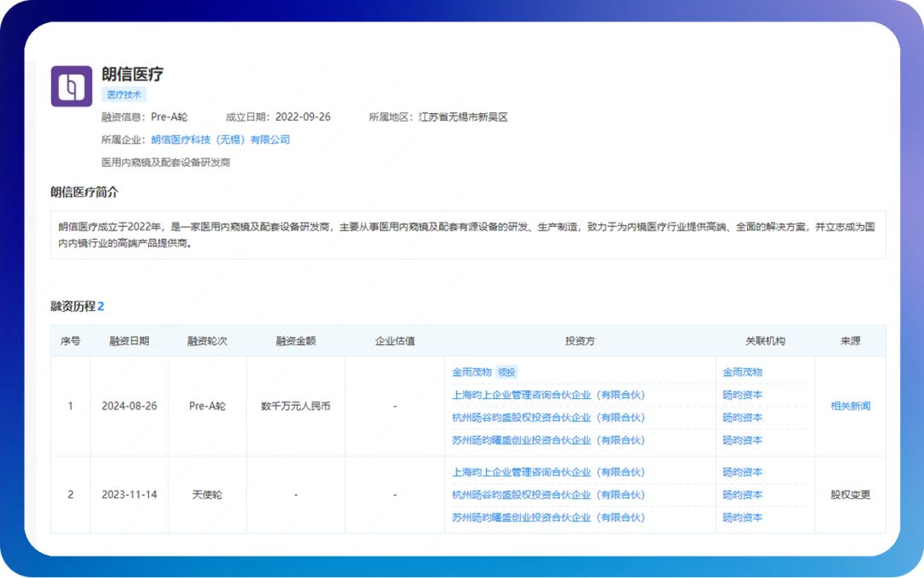Open the last 旸昀资本 link in 天使轮 row
Screen dimensions: 924x578
click(x=743, y=518)
